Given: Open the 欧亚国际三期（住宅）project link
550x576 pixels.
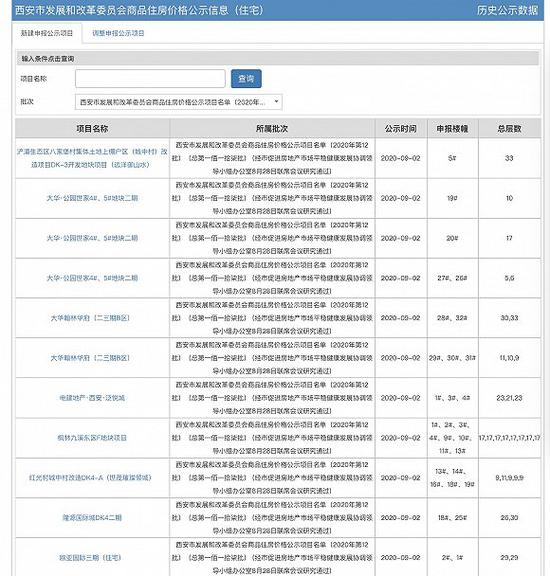Looking at the screenshot, I should (90, 558).
